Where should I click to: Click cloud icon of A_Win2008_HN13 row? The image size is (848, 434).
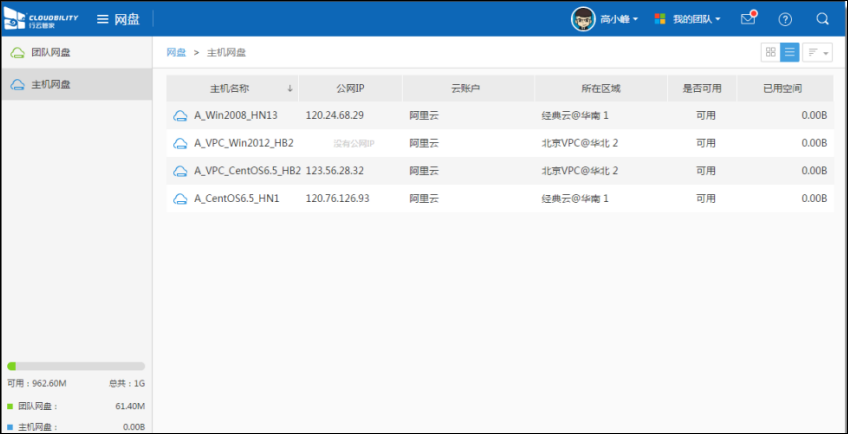click(180, 116)
